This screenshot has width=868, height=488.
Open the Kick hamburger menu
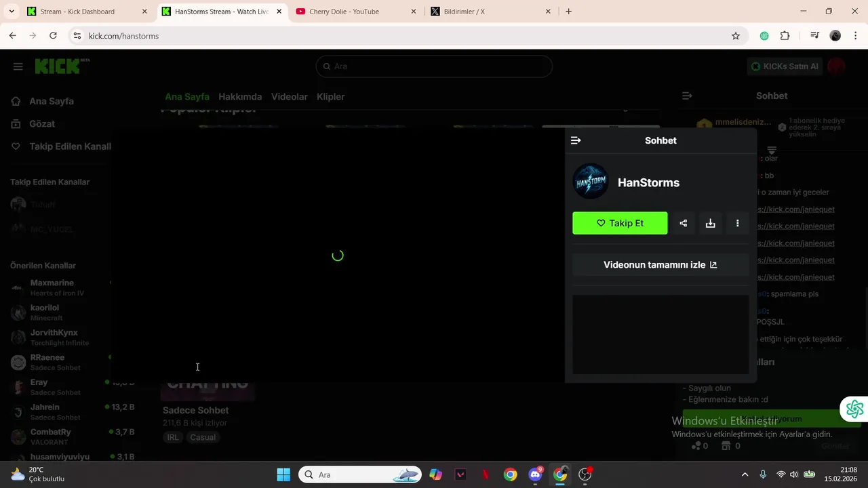coord(18,66)
